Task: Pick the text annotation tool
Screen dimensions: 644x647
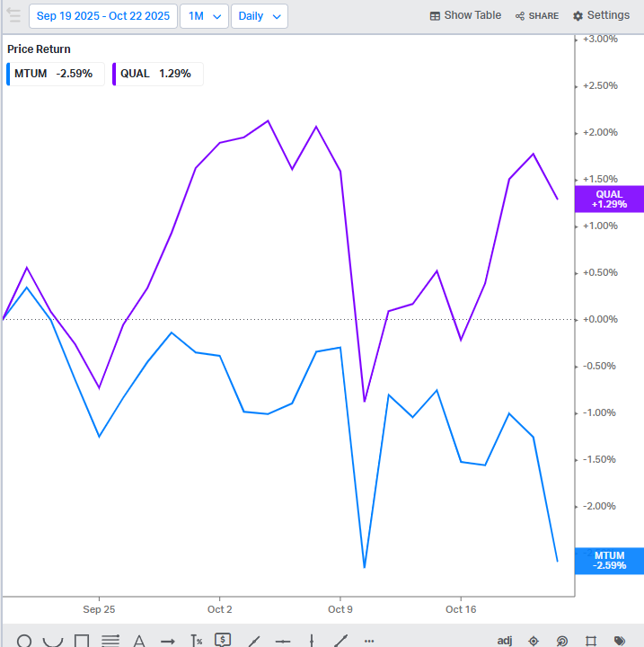Action: (139, 642)
